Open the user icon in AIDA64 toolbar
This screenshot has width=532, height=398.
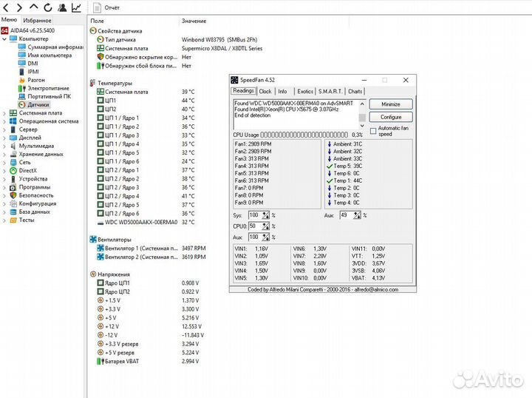click(x=62, y=7)
